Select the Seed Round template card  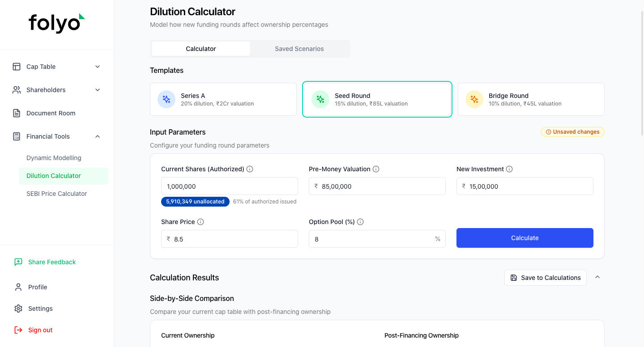(x=377, y=99)
